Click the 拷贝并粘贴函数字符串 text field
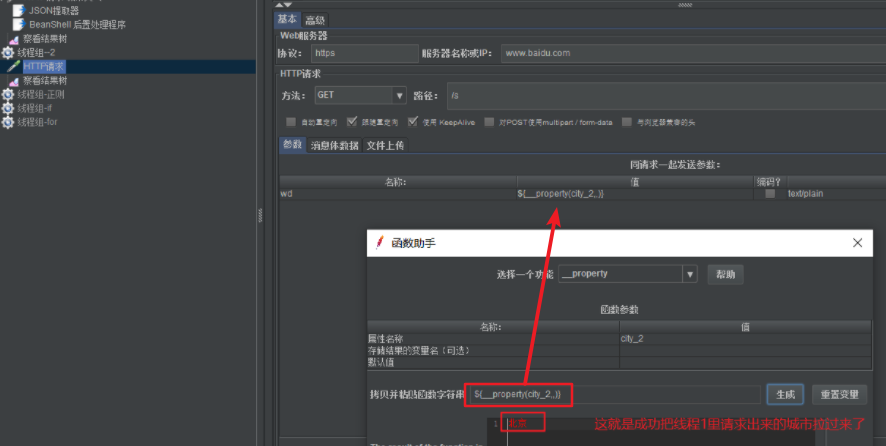Image resolution: width=886 pixels, height=446 pixels. pos(615,395)
